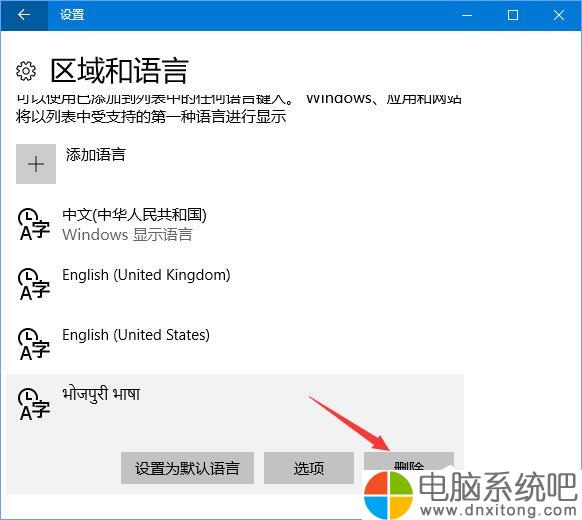Click 设置为默认语言 button
The width and height of the screenshot is (582, 520).
pos(187,468)
